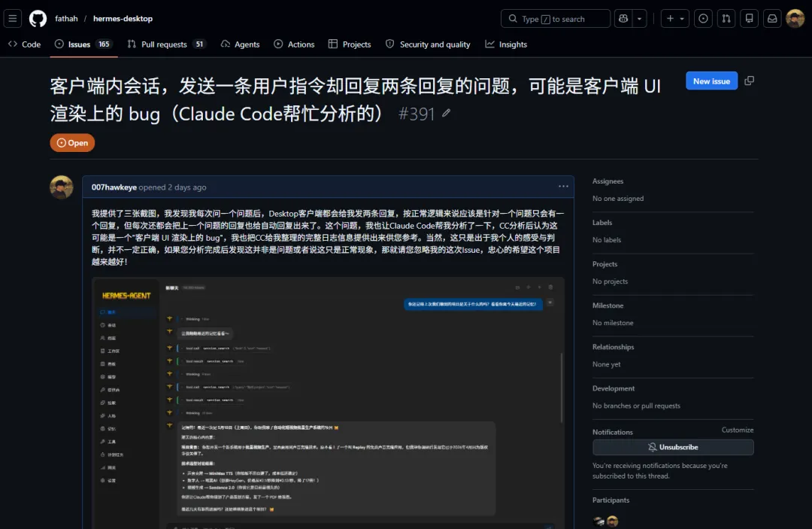
Task: Click the Open status badge
Action: point(72,143)
